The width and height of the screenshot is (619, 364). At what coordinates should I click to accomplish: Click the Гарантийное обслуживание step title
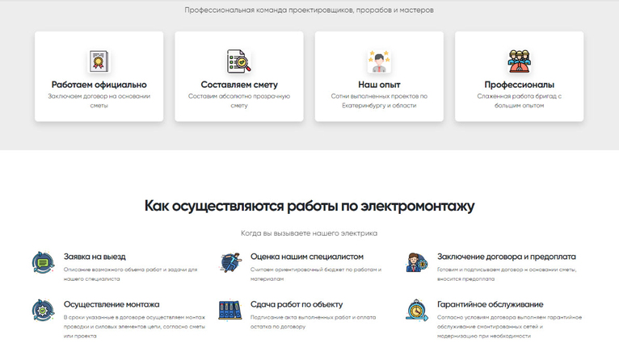491,304
